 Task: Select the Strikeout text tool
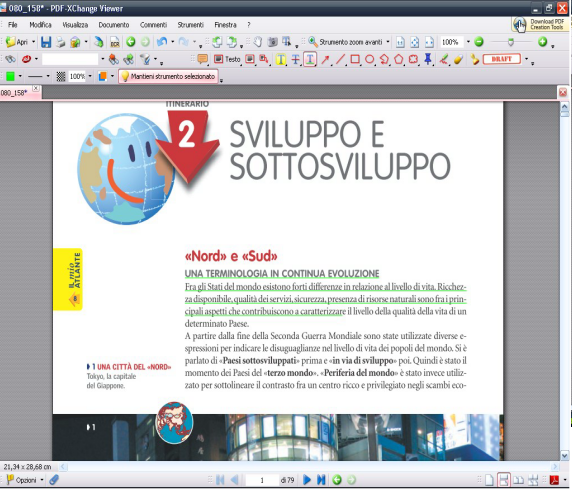295,59
